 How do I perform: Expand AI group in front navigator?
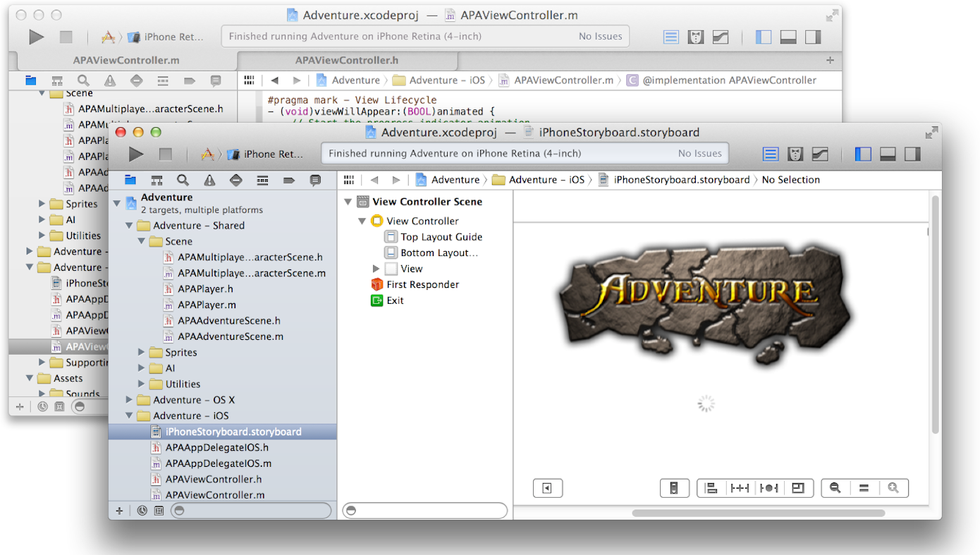(141, 368)
